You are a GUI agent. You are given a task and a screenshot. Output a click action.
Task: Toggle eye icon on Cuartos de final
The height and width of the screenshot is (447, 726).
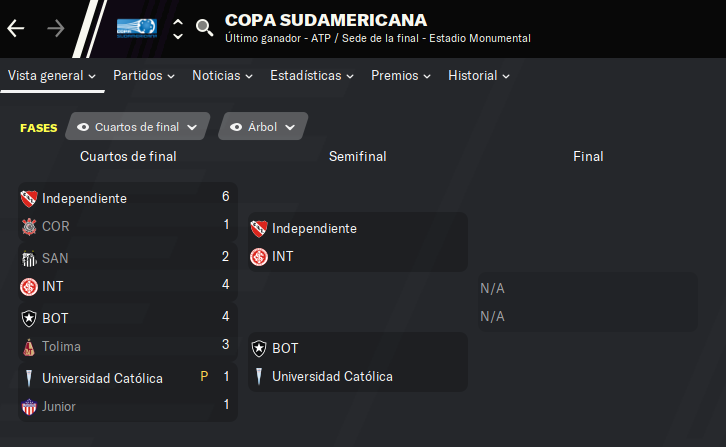(83, 127)
